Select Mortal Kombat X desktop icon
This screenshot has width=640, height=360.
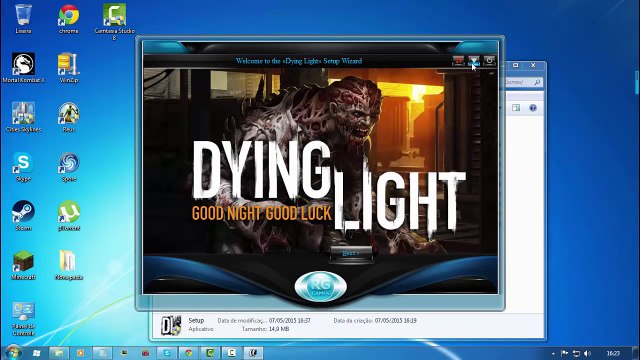click(x=23, y=68)
